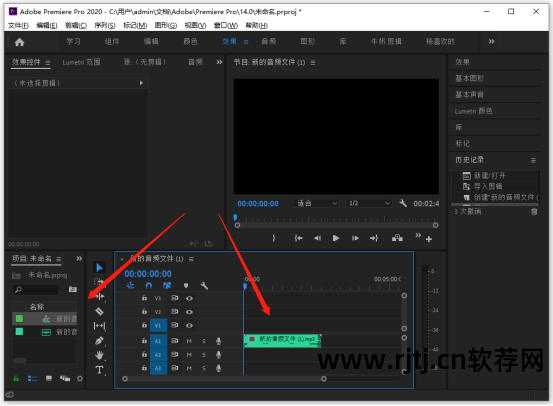Switch to 音频 workspace tab

pos(269,42)
